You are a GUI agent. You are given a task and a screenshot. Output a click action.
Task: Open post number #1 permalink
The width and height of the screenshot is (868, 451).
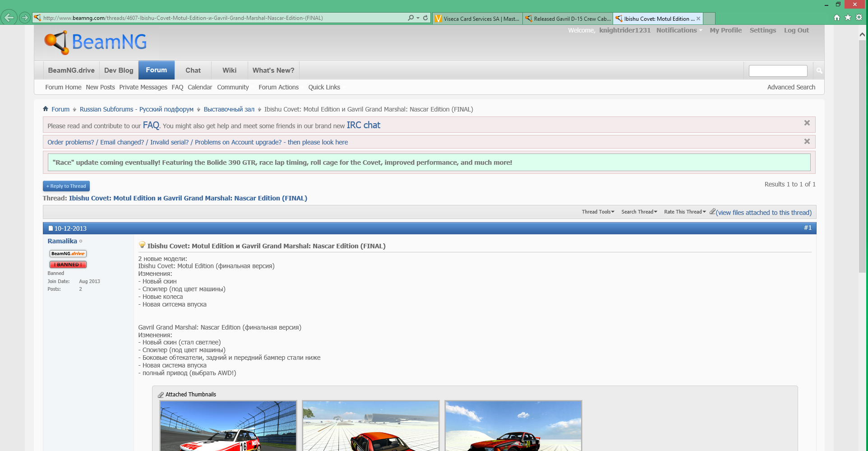pyautogui.click(x=808, y=228)
